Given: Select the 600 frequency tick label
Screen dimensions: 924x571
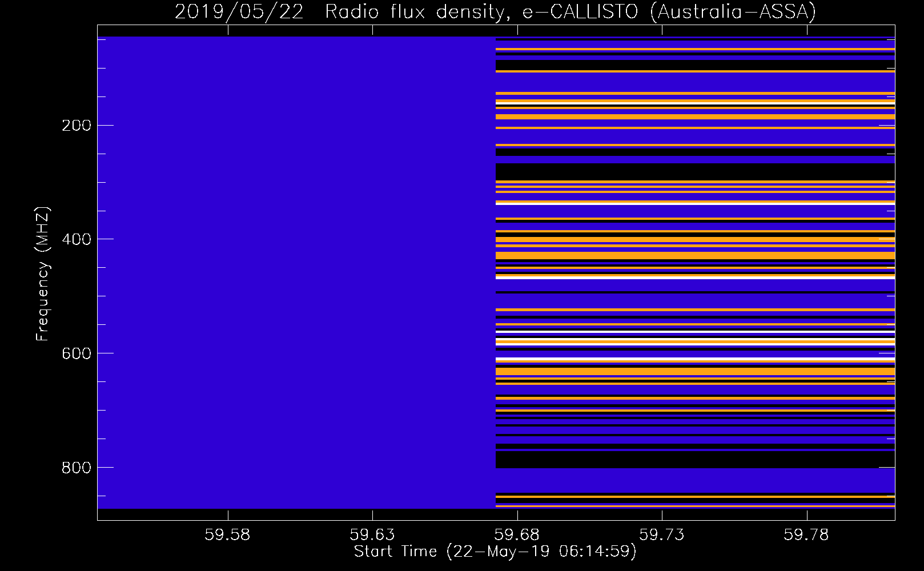Looking at the screenshot, I should 77,354.
